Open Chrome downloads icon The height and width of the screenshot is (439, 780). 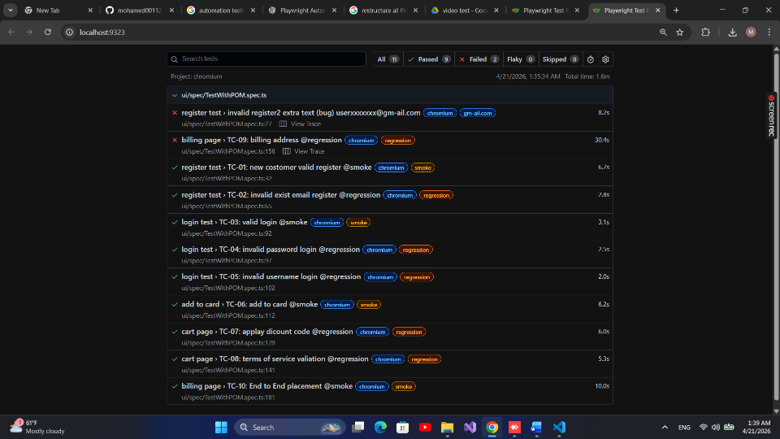[x=732, y=32]
